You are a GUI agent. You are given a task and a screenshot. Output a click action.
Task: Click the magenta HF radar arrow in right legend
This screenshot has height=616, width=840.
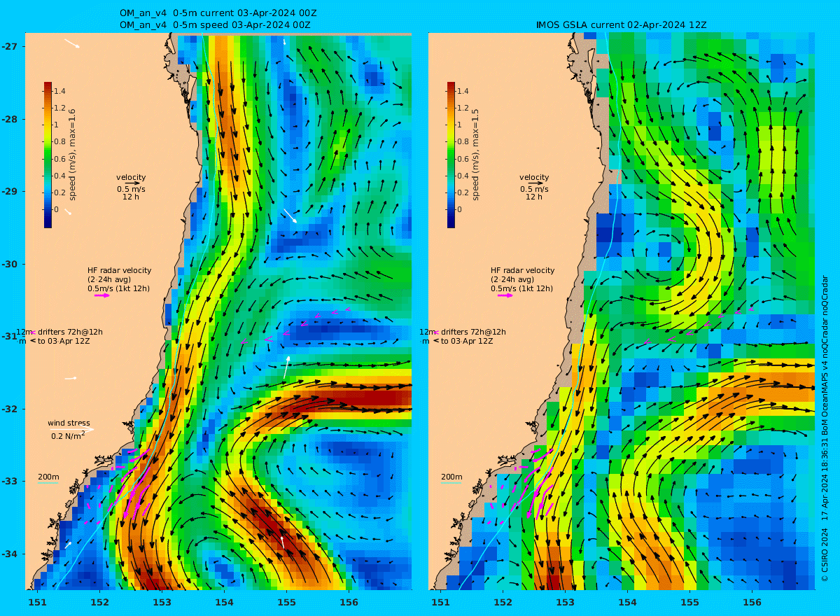(x=505, y=295)
